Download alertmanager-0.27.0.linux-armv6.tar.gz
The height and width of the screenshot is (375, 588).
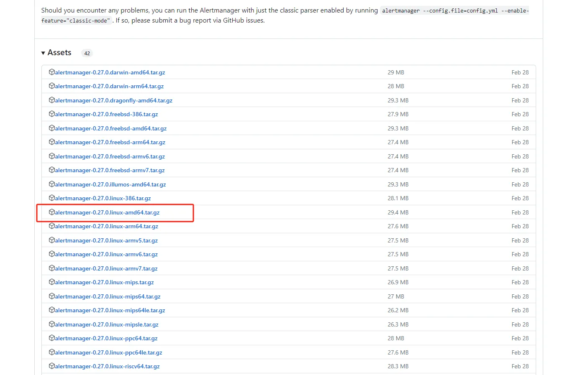(x=106, y=254)
